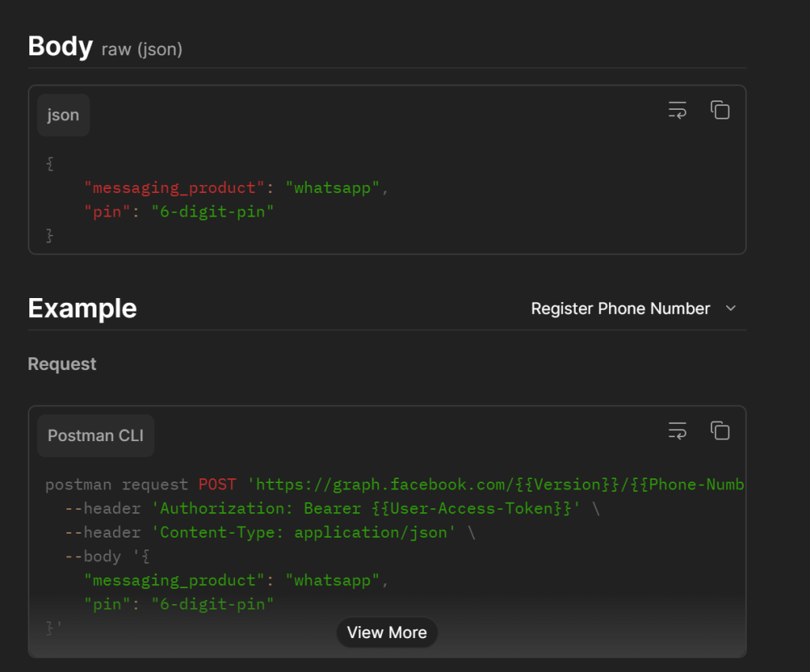The height and width of the screenshot is (672, 810).
Task: Click the graph.facebook.com URL in request
Action: tap(495, 485)
